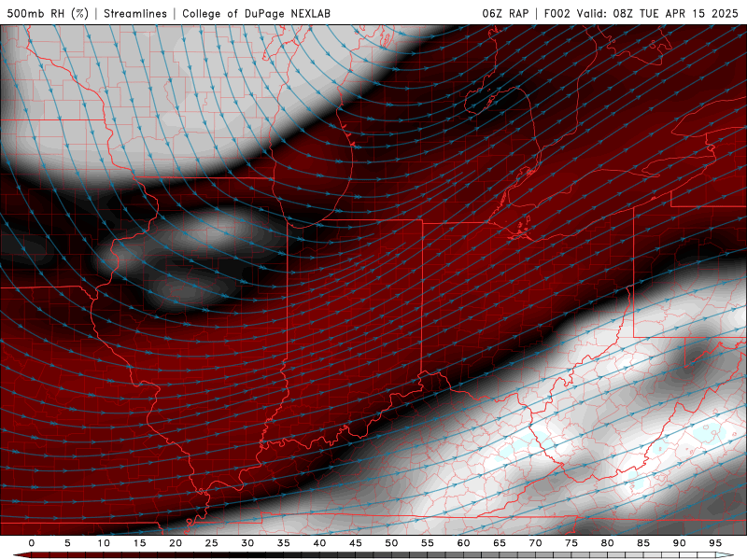Click the "40" legend tick label

coord(319,543)
